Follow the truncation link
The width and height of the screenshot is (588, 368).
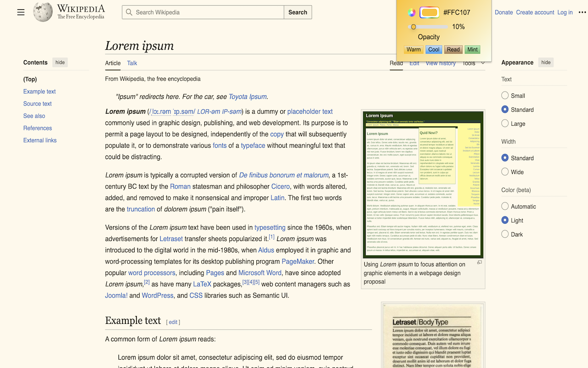click(x=141, y=209)
